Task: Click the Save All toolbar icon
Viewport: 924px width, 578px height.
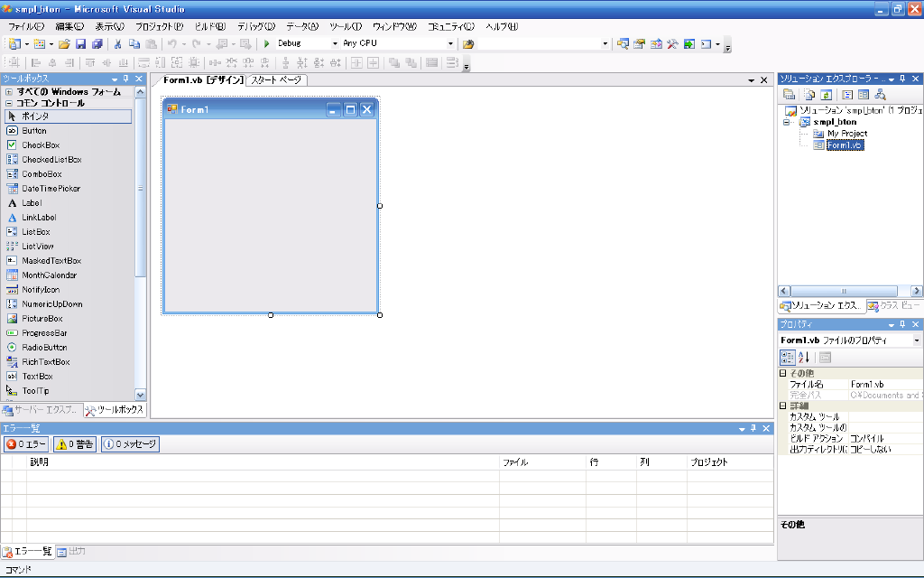Action: pyautogui.click(x=97, y=43)
